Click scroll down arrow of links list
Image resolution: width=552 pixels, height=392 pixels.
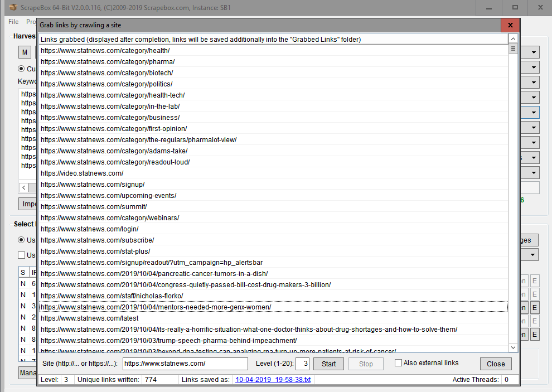tap(513, 347)
